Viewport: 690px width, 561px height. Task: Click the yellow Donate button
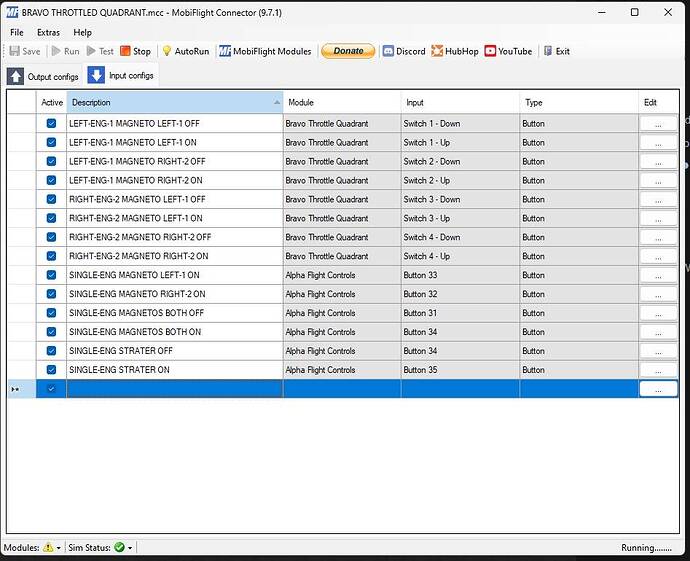point(348,51)
